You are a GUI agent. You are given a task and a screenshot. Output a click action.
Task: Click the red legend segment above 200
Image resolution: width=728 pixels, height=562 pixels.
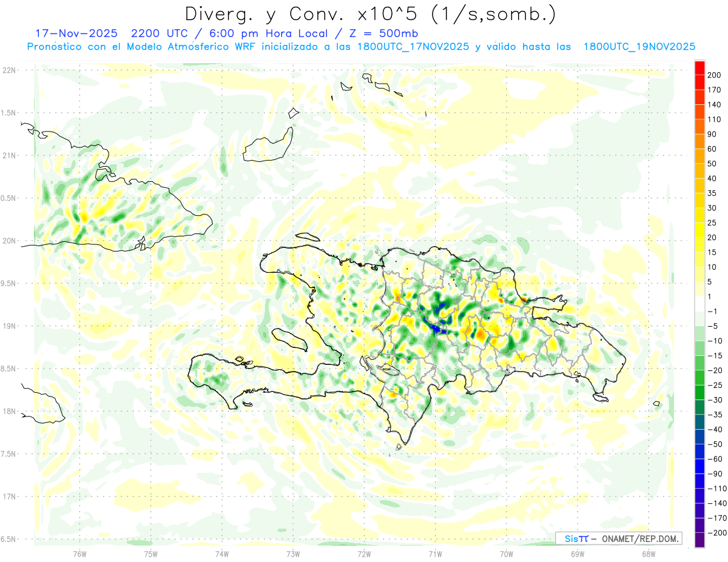click(699, 67)
